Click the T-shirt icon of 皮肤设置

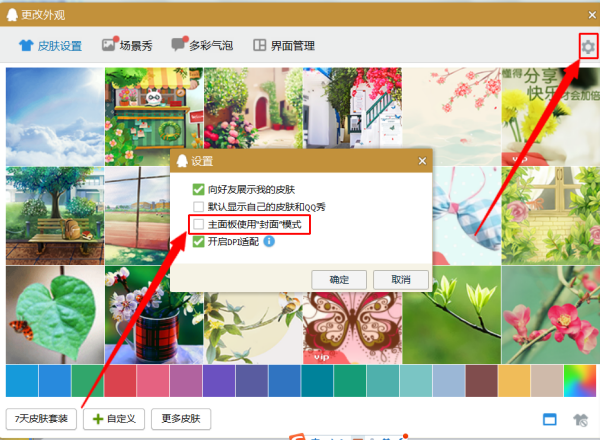tap(26, 46)
